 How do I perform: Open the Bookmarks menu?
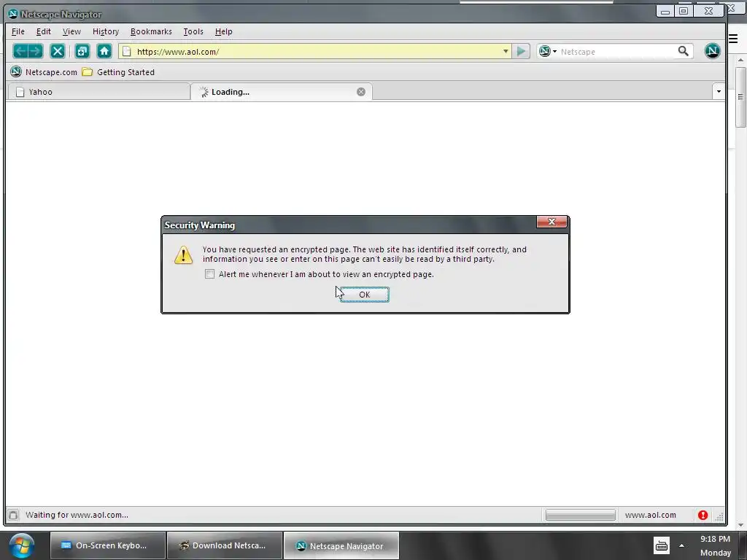point(151,31)
